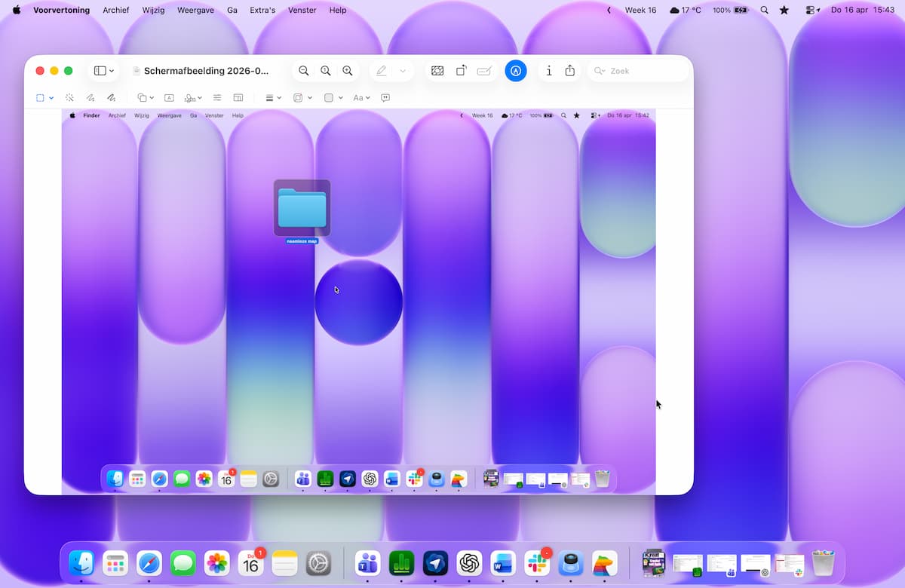Open Spotlight search from menu bar
The image size is (905, 588).
point(765,10)
